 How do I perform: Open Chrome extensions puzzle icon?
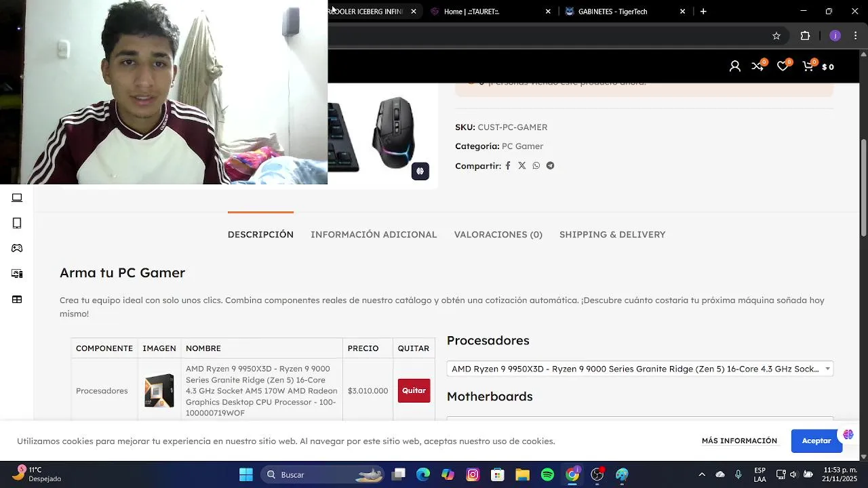pyautogui.click(x=806, y=36)
